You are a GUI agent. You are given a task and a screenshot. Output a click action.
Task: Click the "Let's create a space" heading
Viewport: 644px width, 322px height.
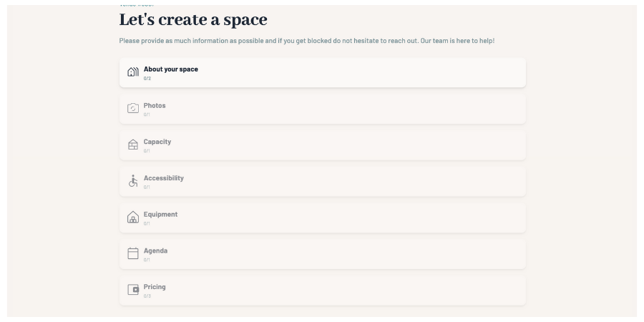[193, 20]
